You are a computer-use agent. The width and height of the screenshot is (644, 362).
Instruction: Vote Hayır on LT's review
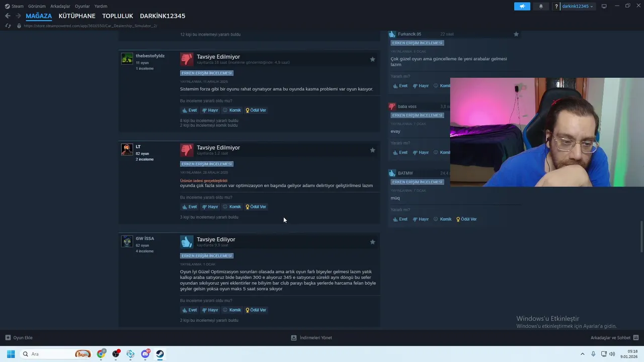click(210, 207)
